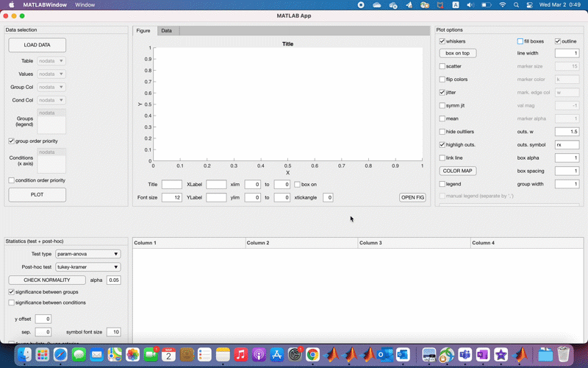Click the COLOR MAP button
This screenshot has height=368, width=588.
pyautogui.click(x=458, y=171)
